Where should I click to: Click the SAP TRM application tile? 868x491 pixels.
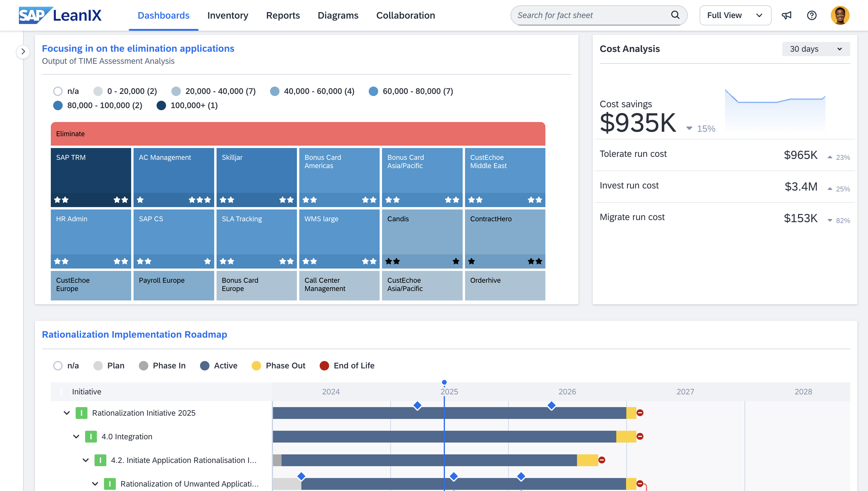[91, 177]
